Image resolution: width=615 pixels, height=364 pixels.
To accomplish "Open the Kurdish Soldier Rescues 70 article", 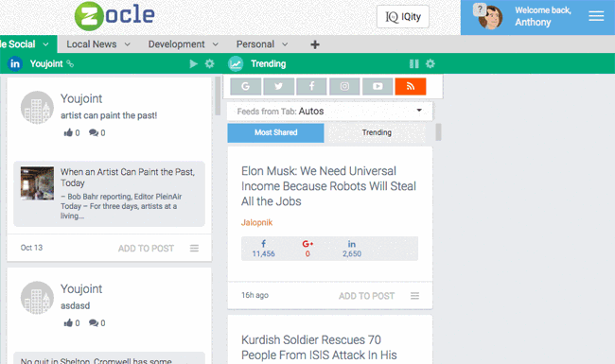I will point(319,347).
